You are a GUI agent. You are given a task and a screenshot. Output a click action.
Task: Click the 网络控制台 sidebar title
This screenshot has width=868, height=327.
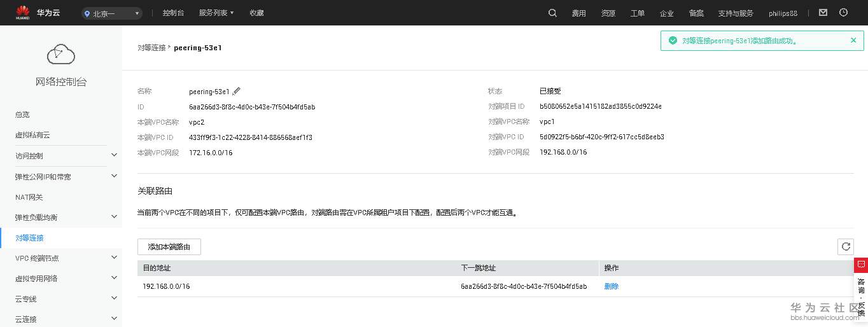[61, 82]
